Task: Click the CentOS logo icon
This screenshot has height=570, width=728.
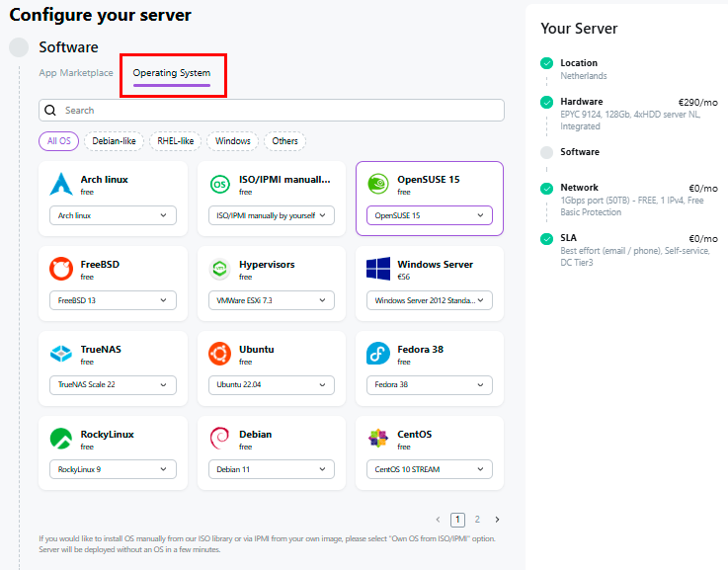Action: (377, 439)
